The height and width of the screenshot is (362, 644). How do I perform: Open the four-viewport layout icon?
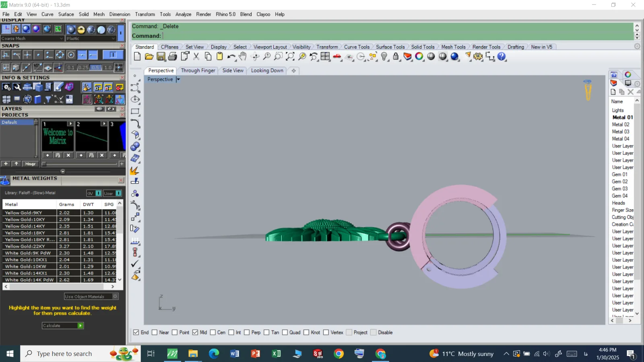coord(325,57)
